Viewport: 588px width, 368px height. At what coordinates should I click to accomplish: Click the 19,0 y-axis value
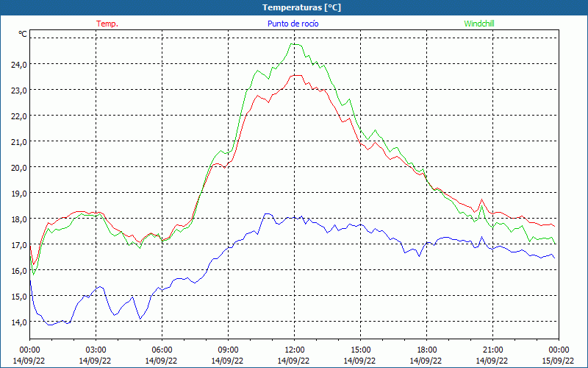19,194
